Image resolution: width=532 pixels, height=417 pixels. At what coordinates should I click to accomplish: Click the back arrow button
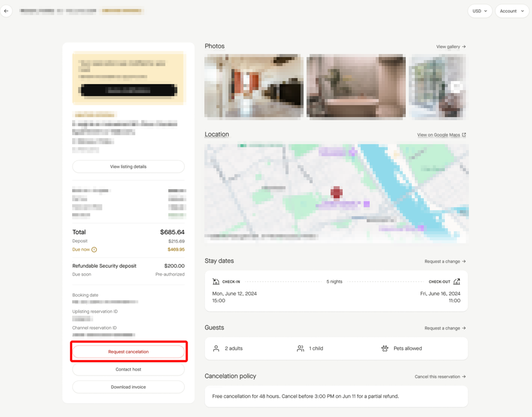(6, 11)
